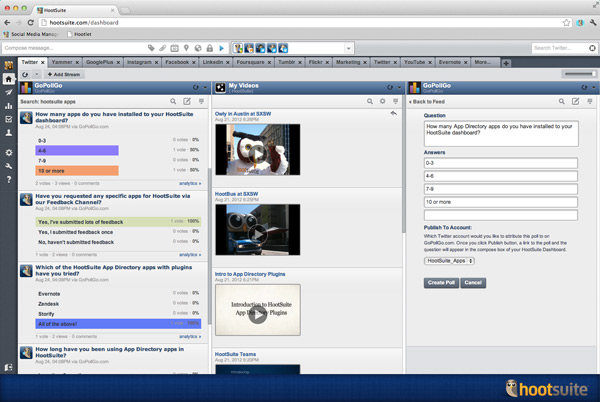
Task: Select the third profile avatar in profile picker
Action: 260,48
